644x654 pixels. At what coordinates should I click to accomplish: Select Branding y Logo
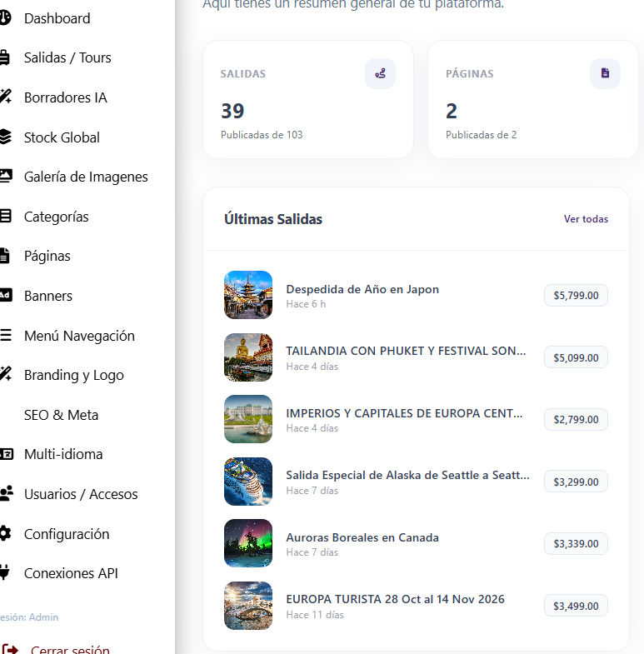[74, 376]
